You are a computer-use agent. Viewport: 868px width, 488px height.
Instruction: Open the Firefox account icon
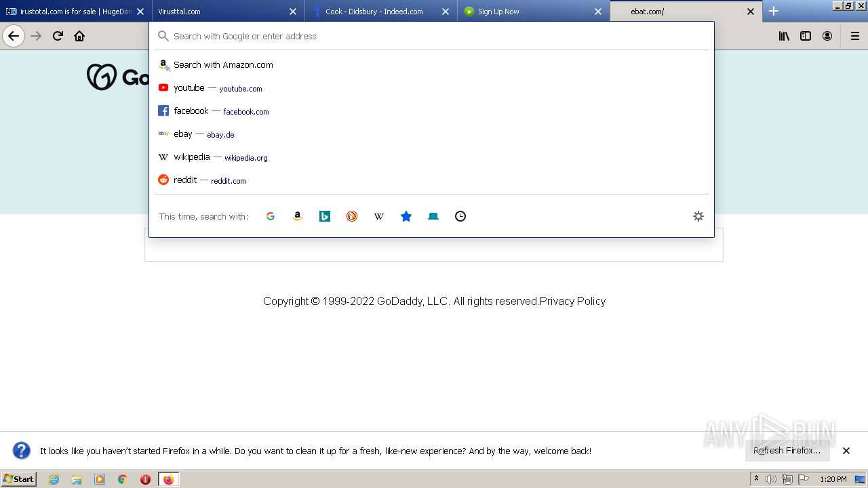(827, 36)
